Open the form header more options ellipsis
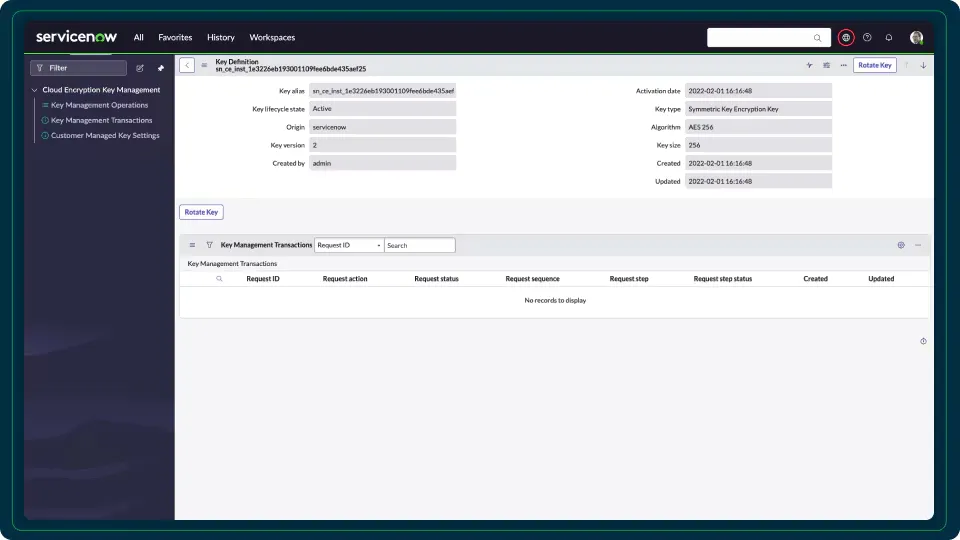This screenshot has height=540, width=960. tap(843, 65)
